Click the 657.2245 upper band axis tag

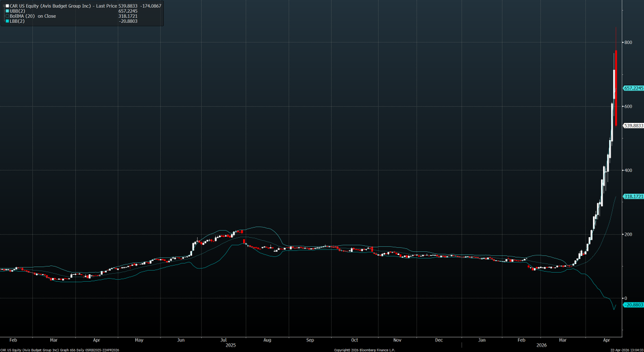click(x=633, y=88)
